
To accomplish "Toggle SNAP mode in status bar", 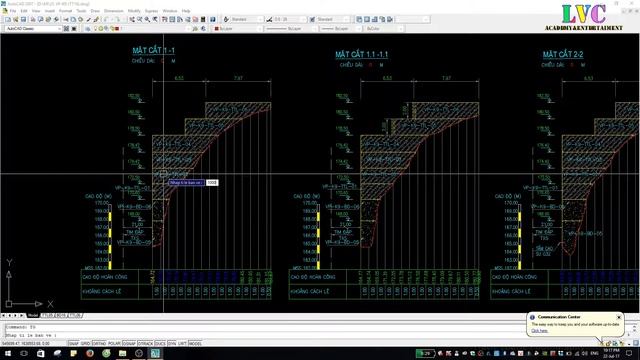I will pos(73,343).
